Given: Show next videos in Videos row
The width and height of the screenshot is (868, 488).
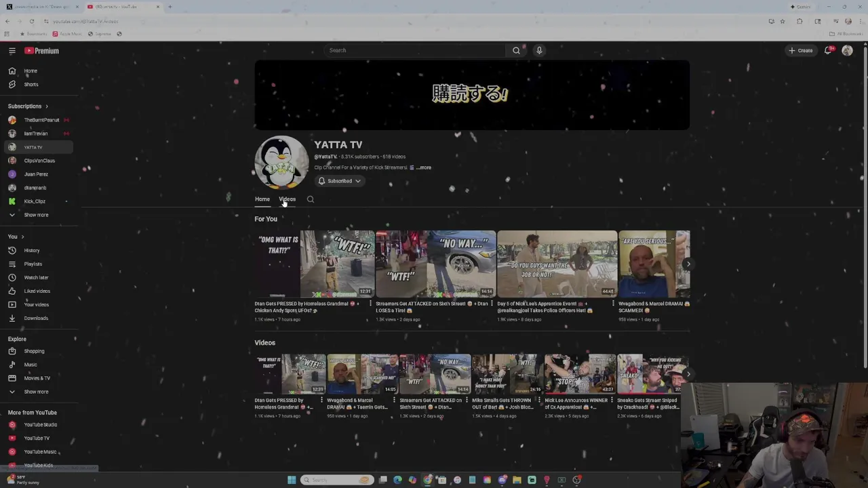Looking at the screenshot, I should [688, 374].
